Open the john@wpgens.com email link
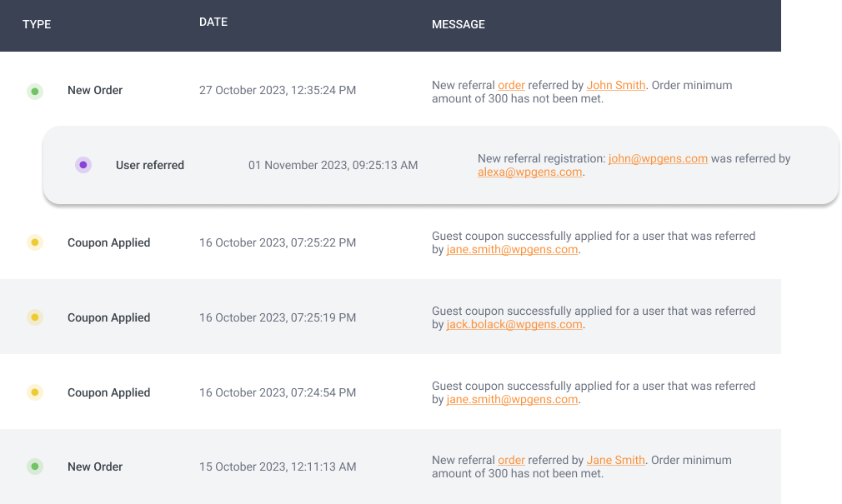842x504 pixels. point(658,159)
